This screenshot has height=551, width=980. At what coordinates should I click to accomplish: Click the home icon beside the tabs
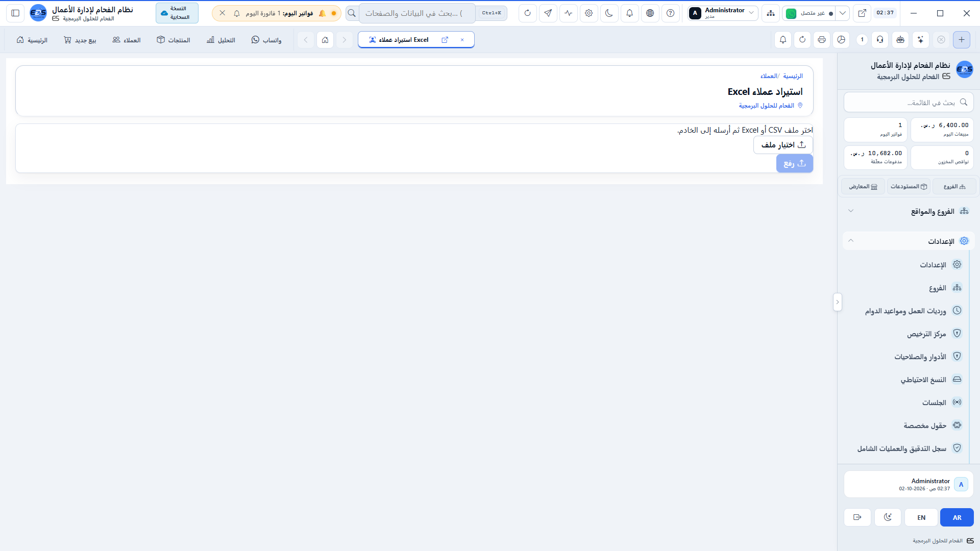coord(325,40)
